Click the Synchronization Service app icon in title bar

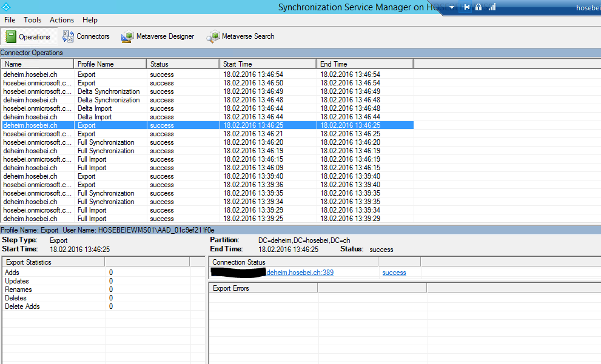(5, 7)
